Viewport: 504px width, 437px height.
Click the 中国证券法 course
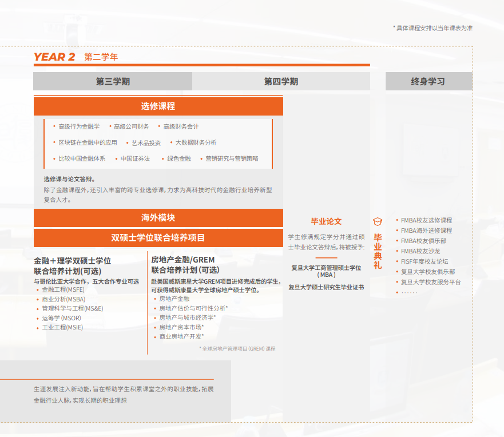[135, 159]
